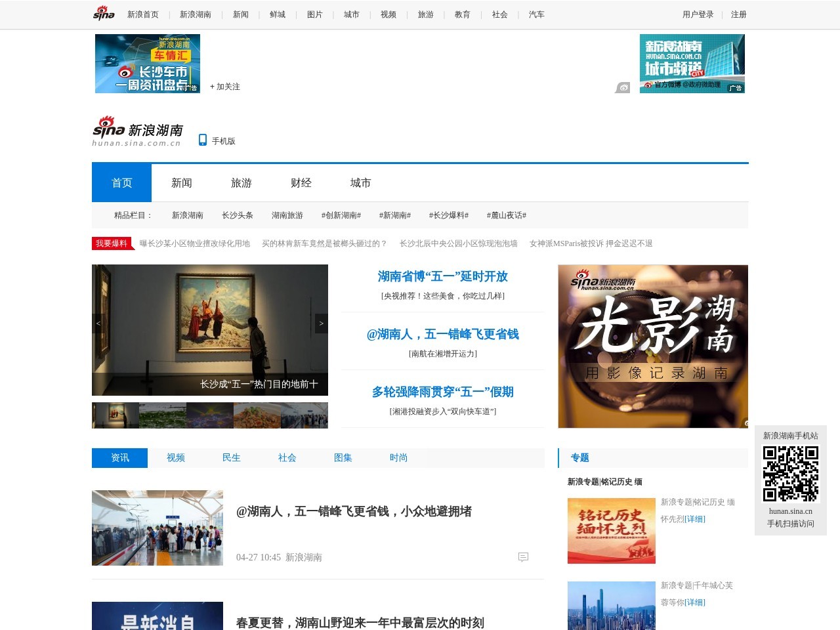Open 女神派MSParis被投诉 news link
840x630 pixels.
point(591,243)
